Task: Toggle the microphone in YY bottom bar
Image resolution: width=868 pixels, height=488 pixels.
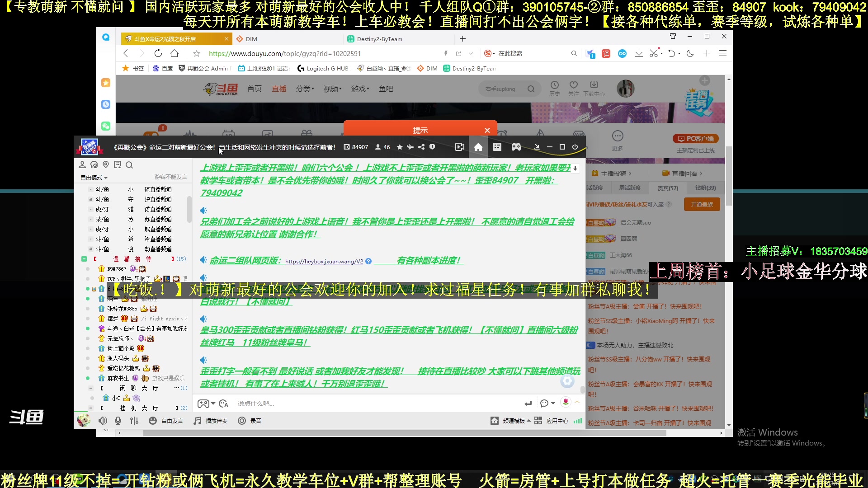Action: (118, 421)
